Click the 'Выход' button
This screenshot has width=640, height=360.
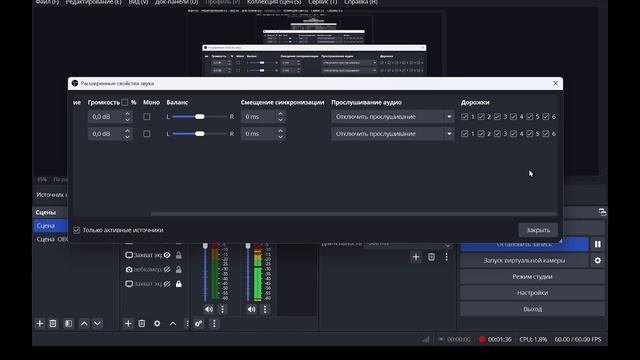[x=532, y=309]
